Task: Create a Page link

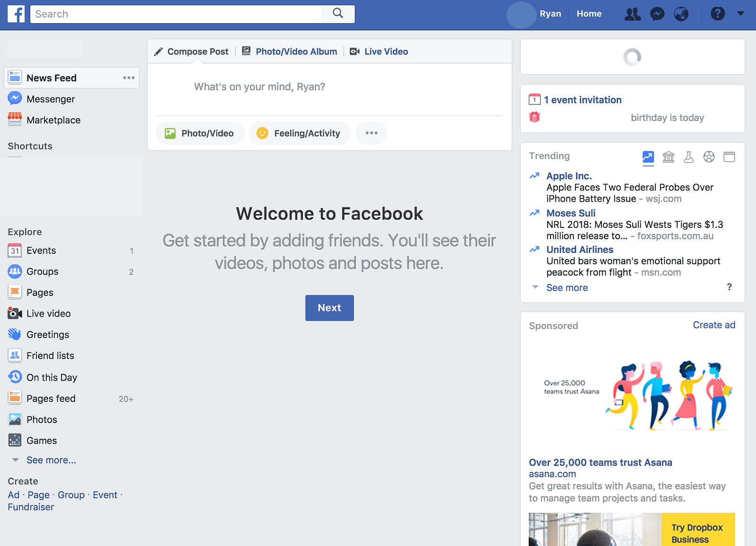Action: pos(38,495)
